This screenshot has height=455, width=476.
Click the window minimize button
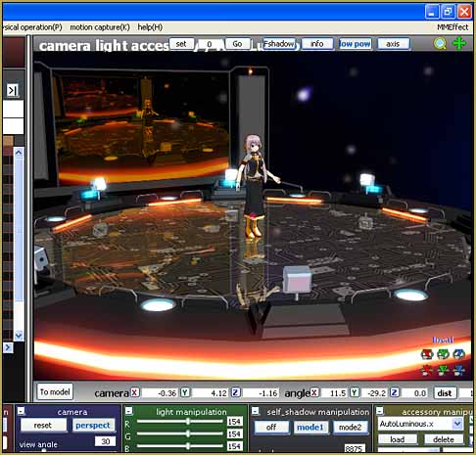click(x=432, y=12)
